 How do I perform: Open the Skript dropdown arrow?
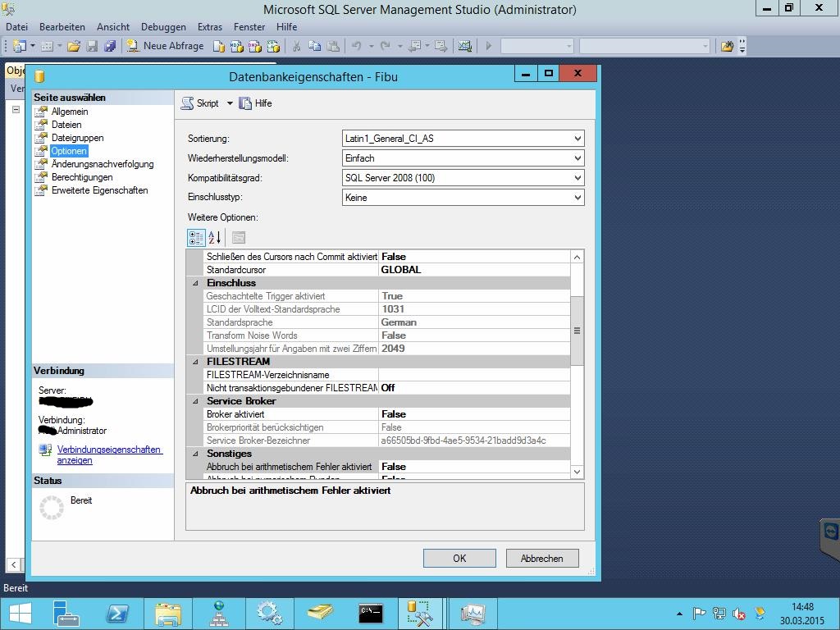click(230, 103)
